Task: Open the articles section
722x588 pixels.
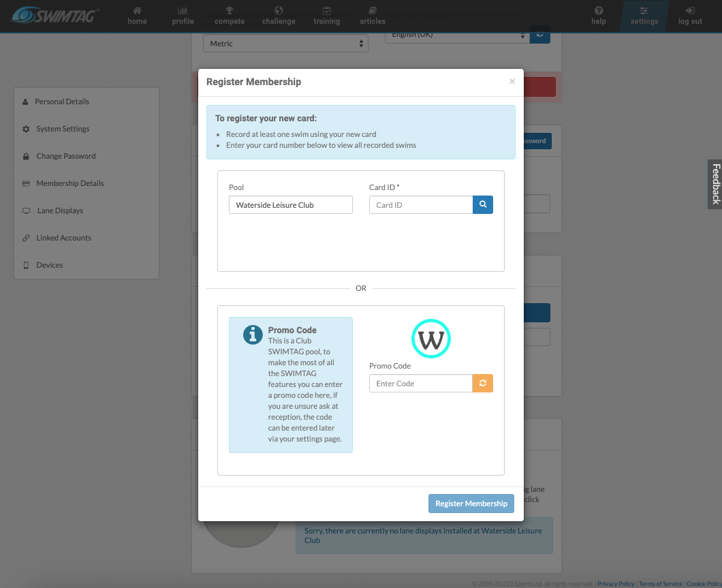Action: pyautogui.click(x=373, y=16)
